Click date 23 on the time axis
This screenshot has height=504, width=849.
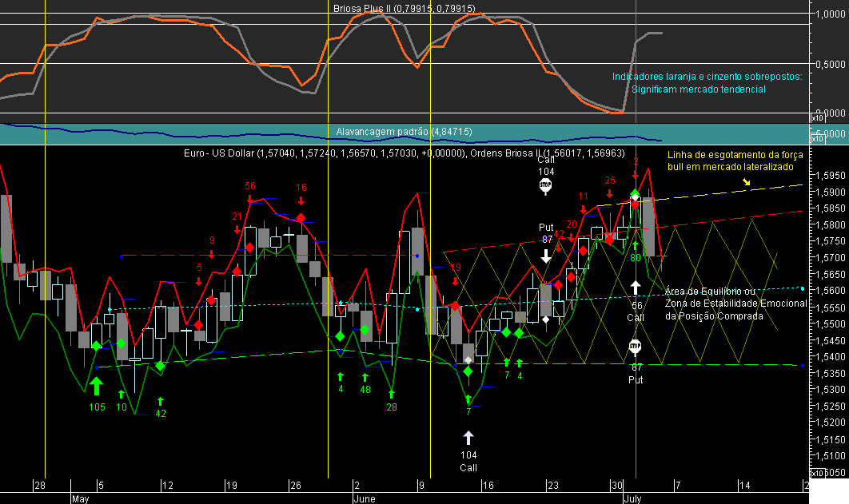(553, 485)
